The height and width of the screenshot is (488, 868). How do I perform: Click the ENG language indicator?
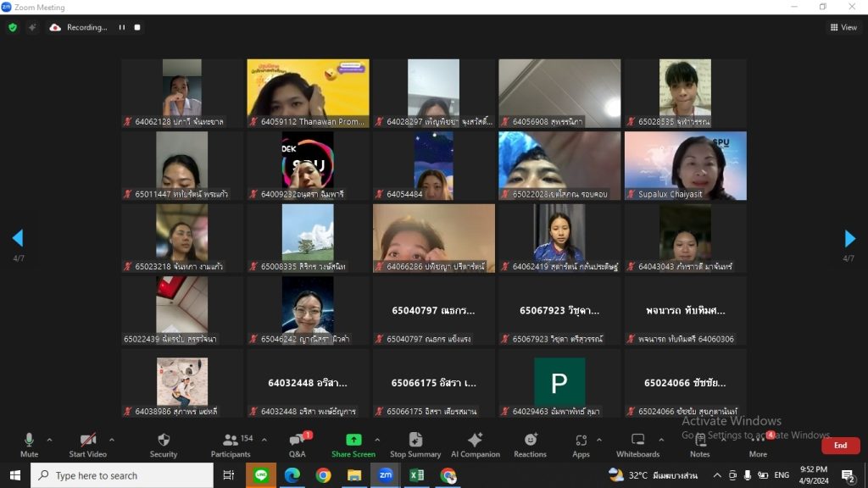(x=782, y=475)
